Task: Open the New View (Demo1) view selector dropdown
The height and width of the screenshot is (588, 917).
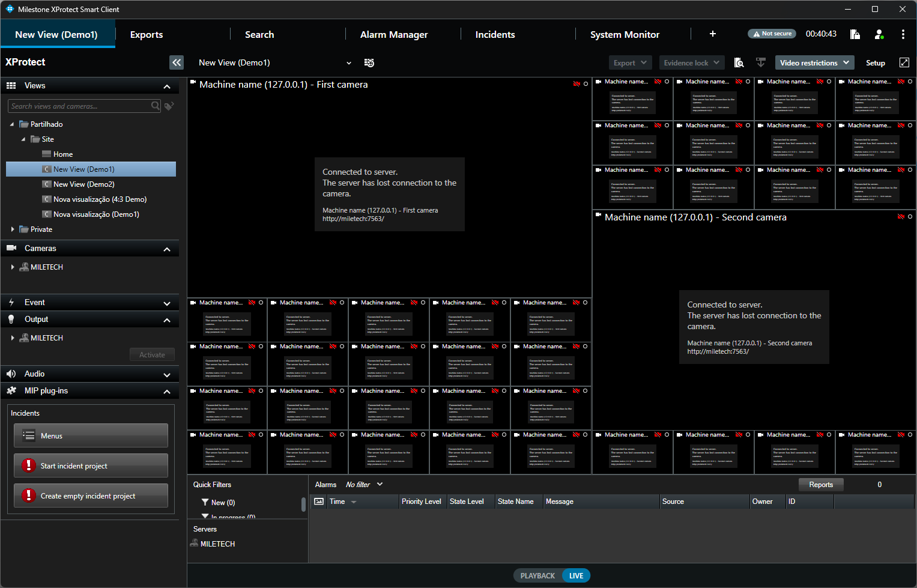Action: click(x=275, y=62)
